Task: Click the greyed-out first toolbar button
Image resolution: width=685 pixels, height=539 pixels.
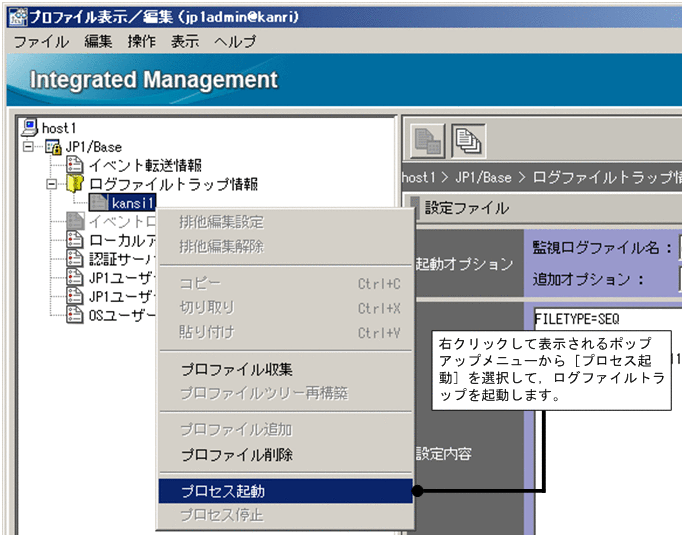Action: [428, 141]
